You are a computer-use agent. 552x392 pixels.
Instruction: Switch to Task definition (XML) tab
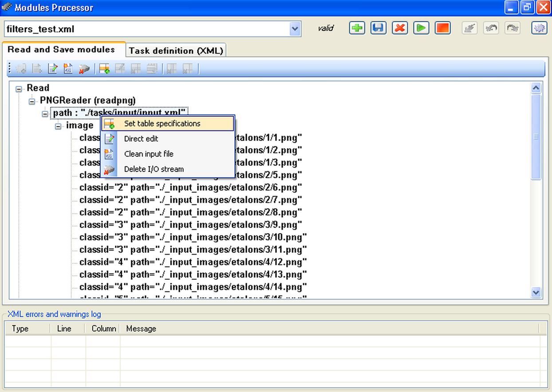click(176, 51)
